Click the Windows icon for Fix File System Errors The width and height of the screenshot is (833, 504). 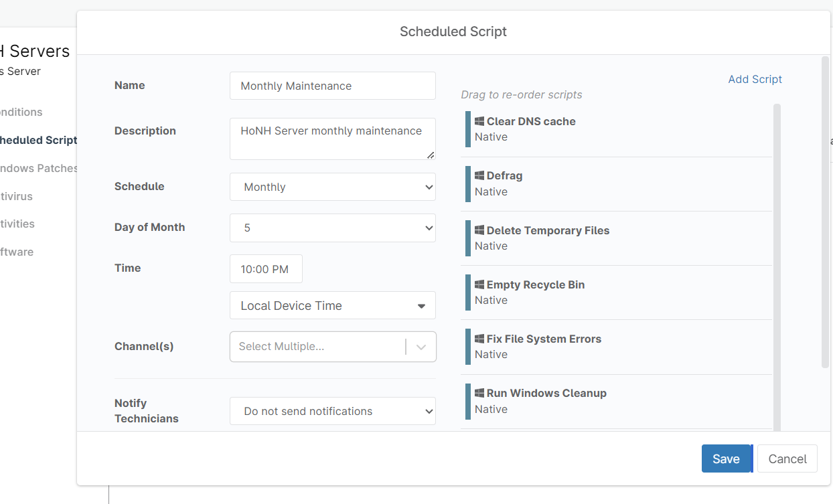coord(480,339)
